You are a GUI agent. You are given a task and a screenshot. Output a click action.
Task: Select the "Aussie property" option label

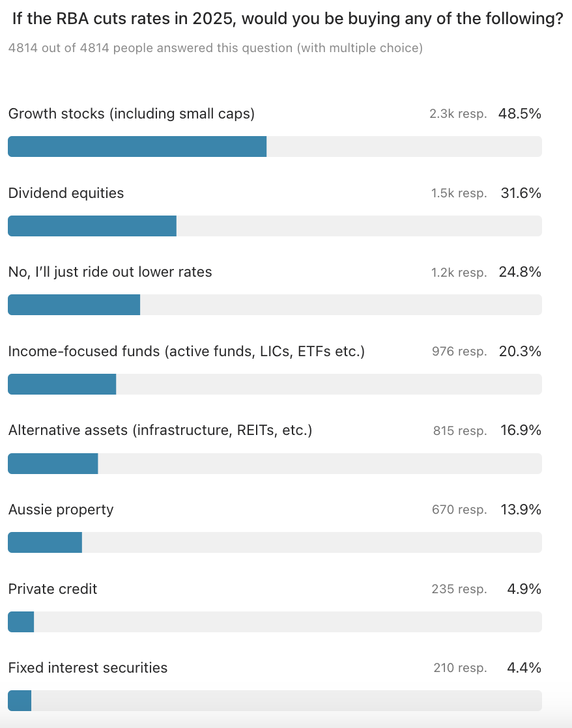(x=61, y=510)
